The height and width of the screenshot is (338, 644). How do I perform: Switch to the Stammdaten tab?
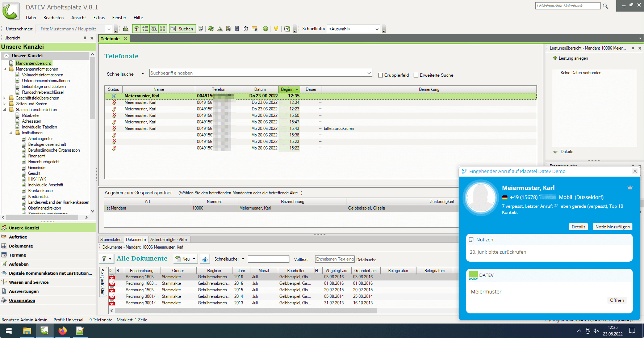111,240
